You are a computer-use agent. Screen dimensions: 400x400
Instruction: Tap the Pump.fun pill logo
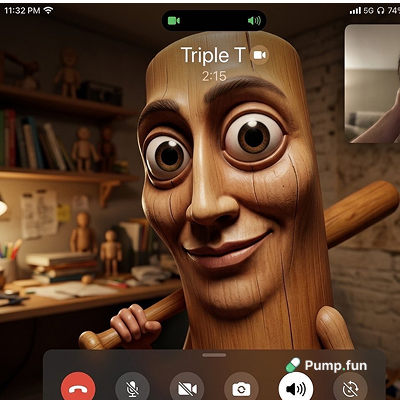pyautogui.click(x=293, y=365)
